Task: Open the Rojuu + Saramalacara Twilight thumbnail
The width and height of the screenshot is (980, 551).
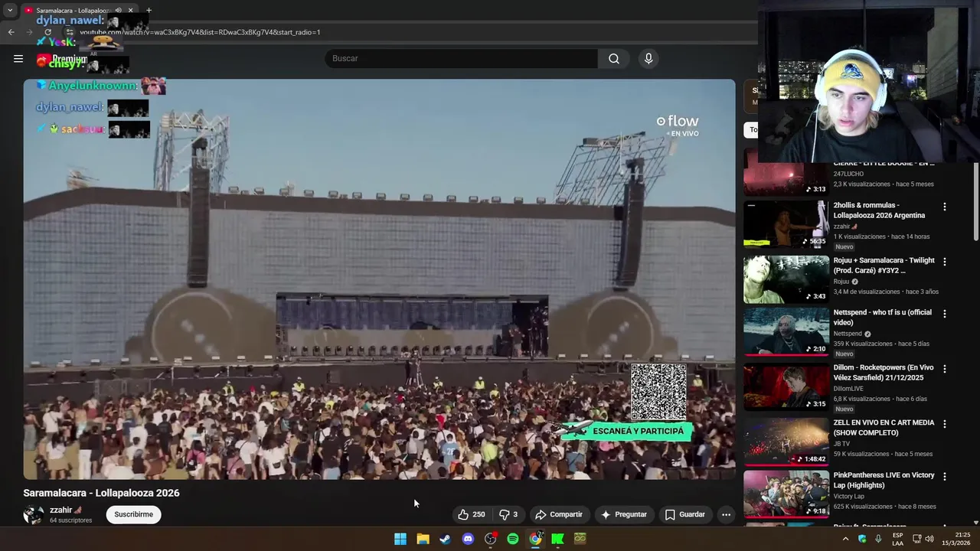Action: point(786,279)
